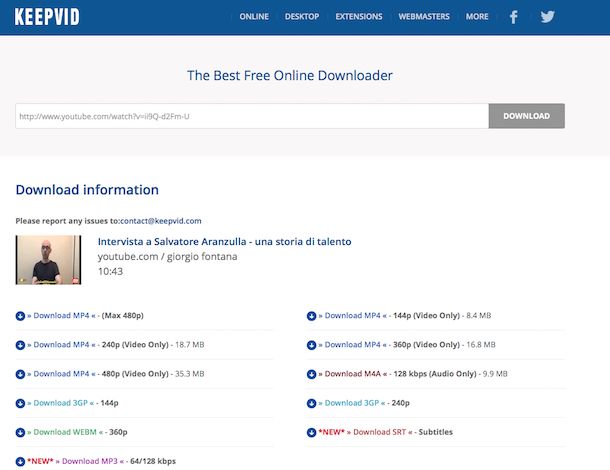Click download arrow icon beside MP4 Max 480p

[20, 316]
